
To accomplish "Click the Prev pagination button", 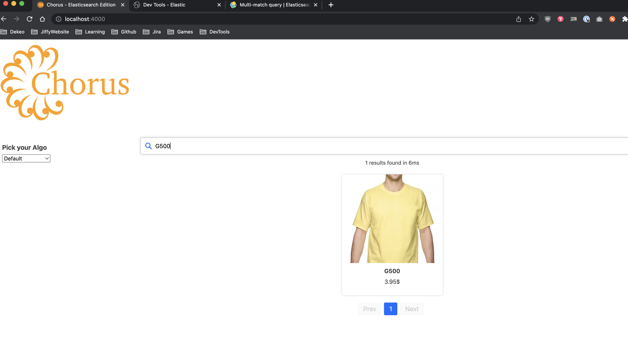I will 369,309.
